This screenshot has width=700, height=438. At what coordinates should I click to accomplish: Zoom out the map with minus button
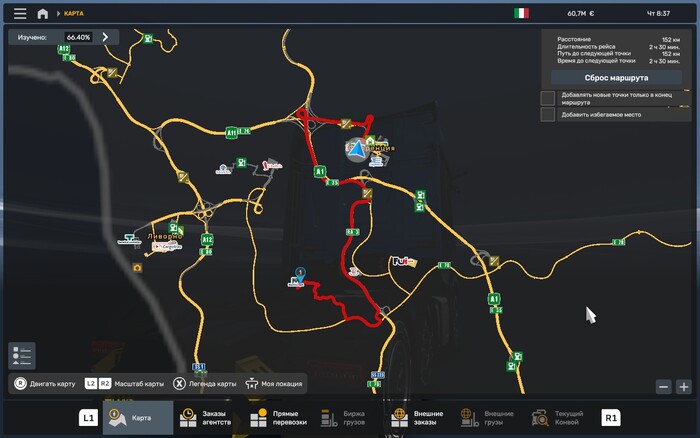point(664,387)
